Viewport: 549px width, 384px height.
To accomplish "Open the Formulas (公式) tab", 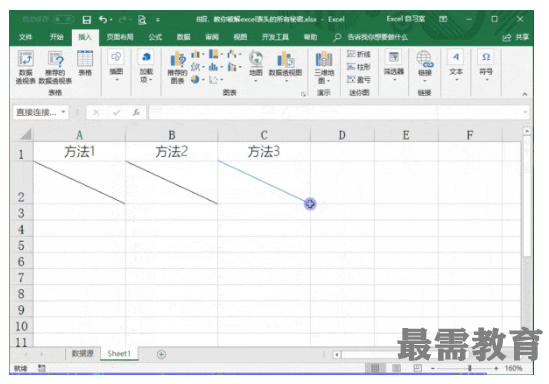I will 155,37.
